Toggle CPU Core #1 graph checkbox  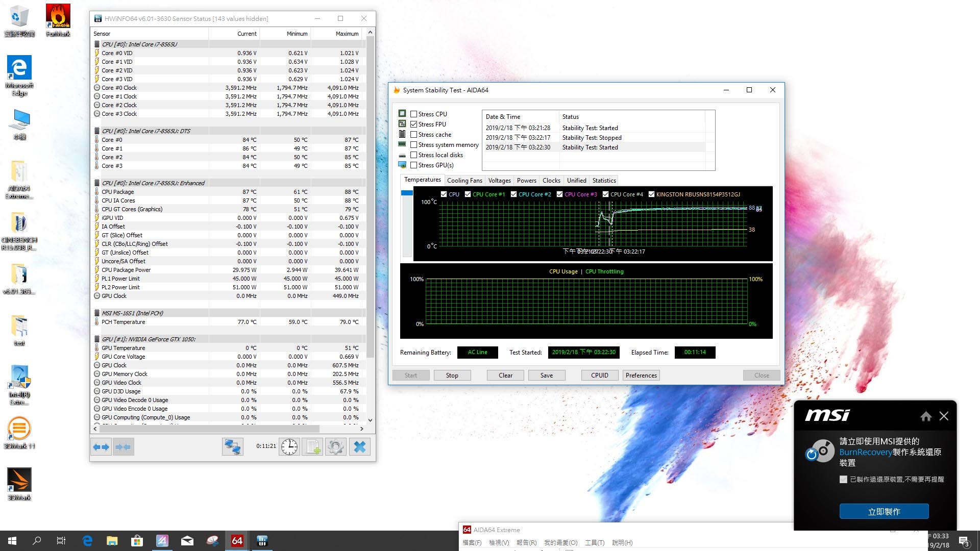click(x=468, y=194)
